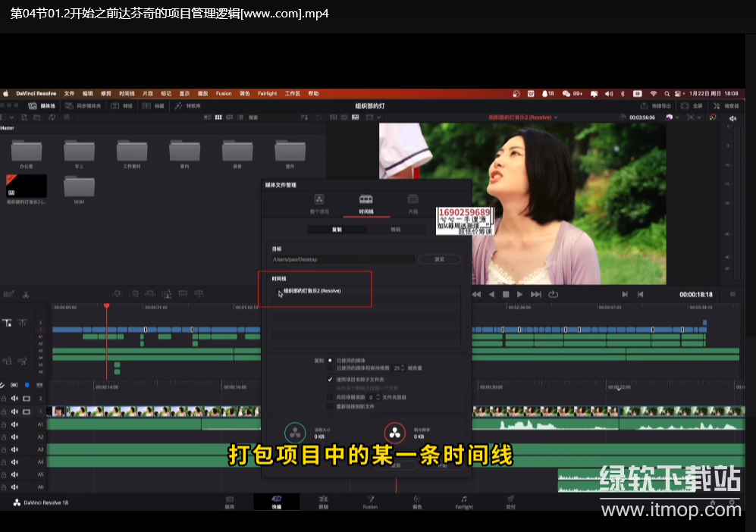
Task: Select the 已使用的媒体 radio option
Action: 330,361
